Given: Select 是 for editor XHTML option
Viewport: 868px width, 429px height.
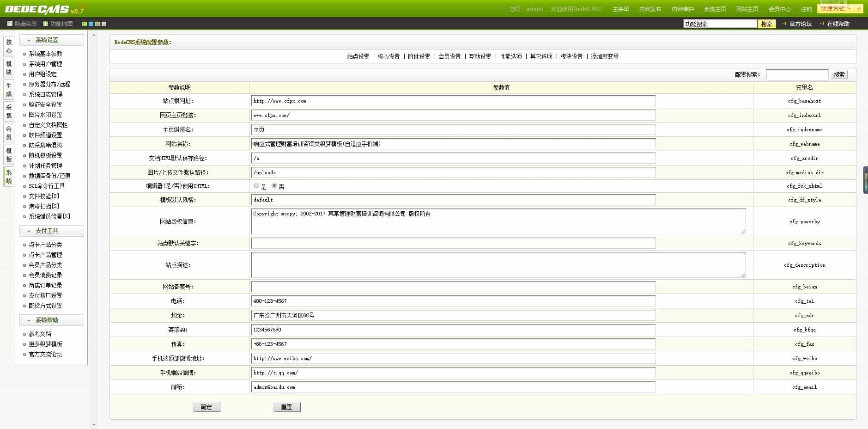Looking at the screenshot, I should point(256,186).
